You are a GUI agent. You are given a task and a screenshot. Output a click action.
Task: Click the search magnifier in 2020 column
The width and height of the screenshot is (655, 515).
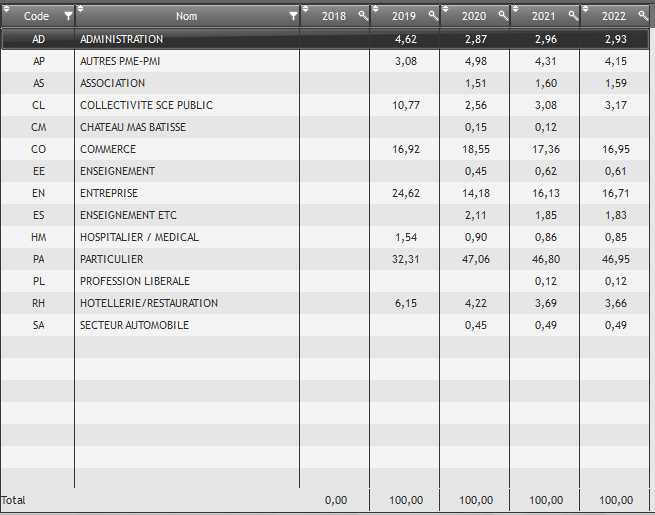(503, 16)
